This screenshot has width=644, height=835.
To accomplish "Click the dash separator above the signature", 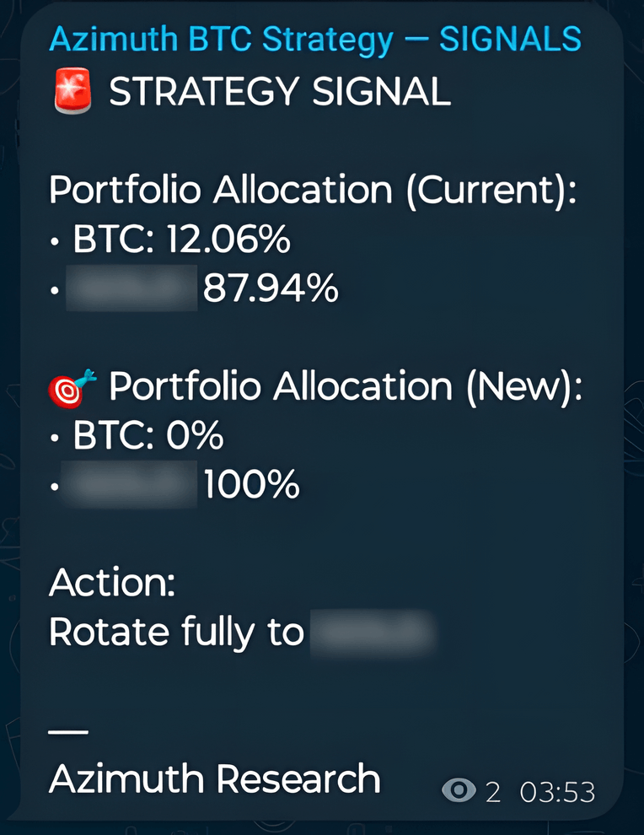I will [68, 730].
